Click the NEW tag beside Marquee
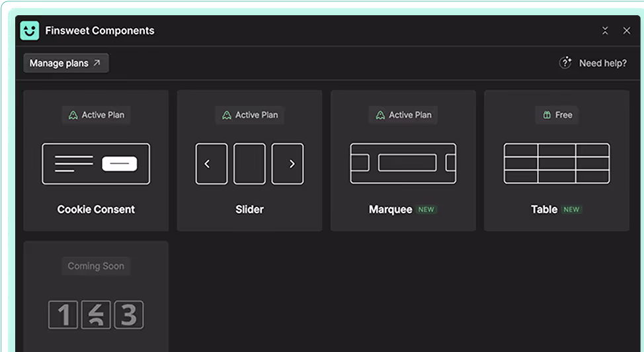Screen dimensions: 644x352 pos(426,210)
